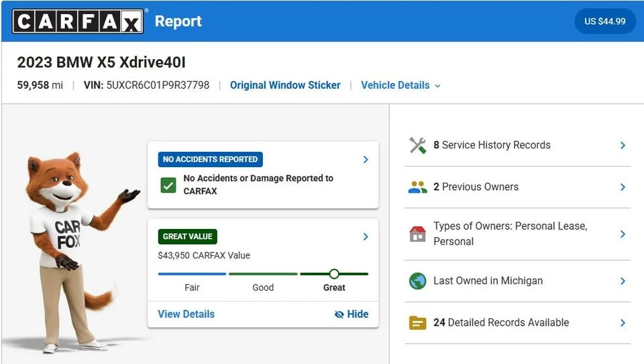This screenshot has width=644, height=364.
Task: Click the house icon for owner types
Action: click(418, 234)
